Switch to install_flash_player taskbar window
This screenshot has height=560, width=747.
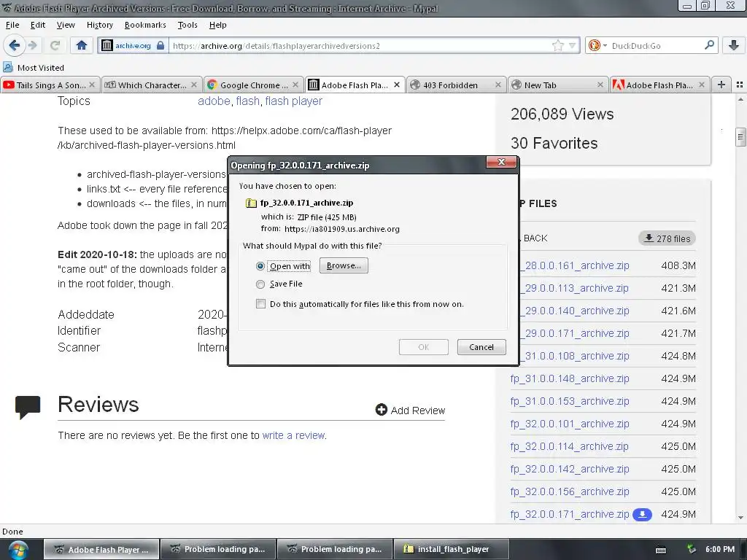451,549
